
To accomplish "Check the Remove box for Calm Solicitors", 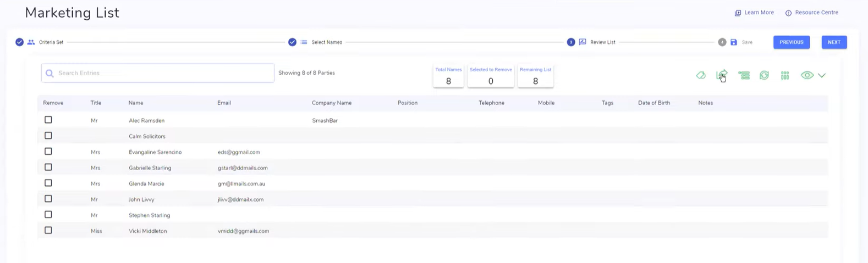I will (48, 136).
